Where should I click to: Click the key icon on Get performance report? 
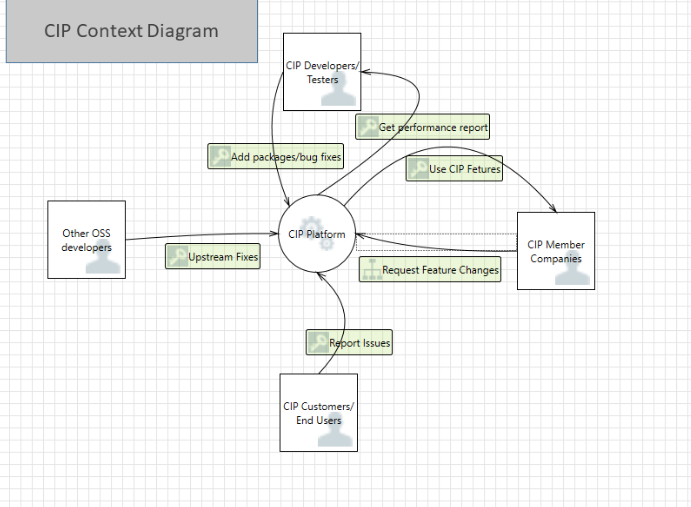tap(368, 127)
